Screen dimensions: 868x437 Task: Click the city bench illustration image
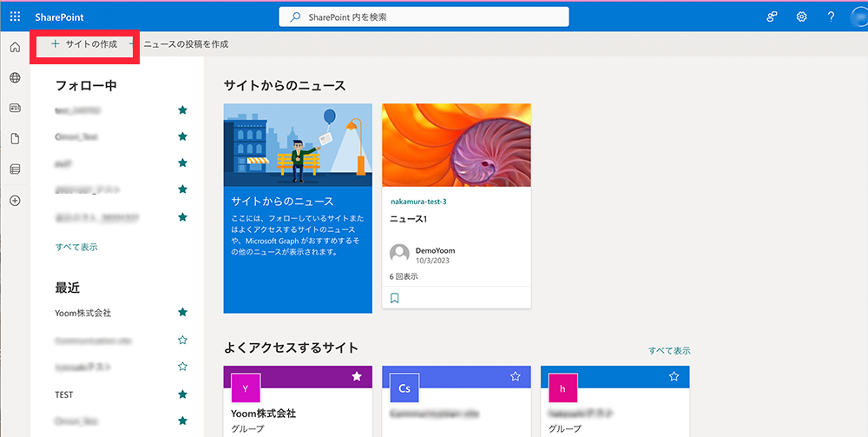point(298,145)
